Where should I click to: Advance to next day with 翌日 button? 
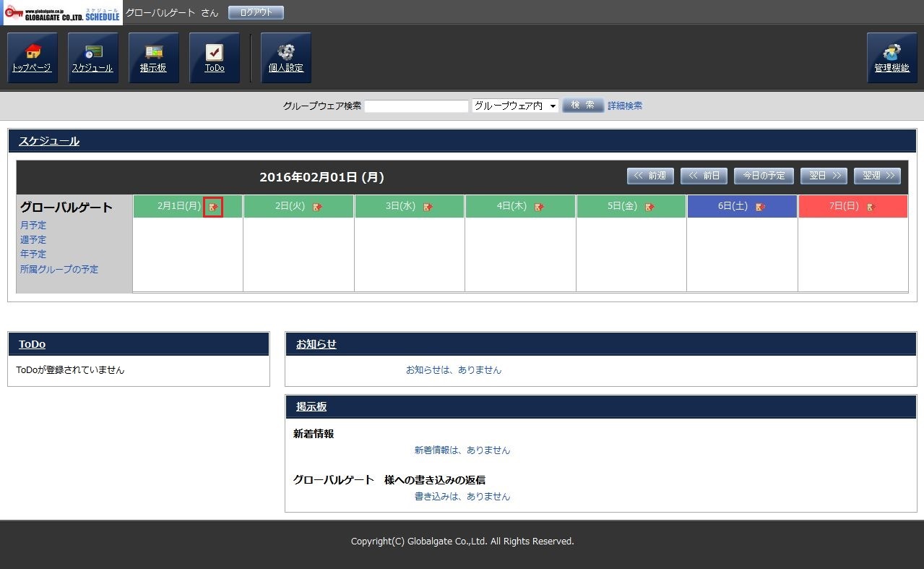point(824,176)
